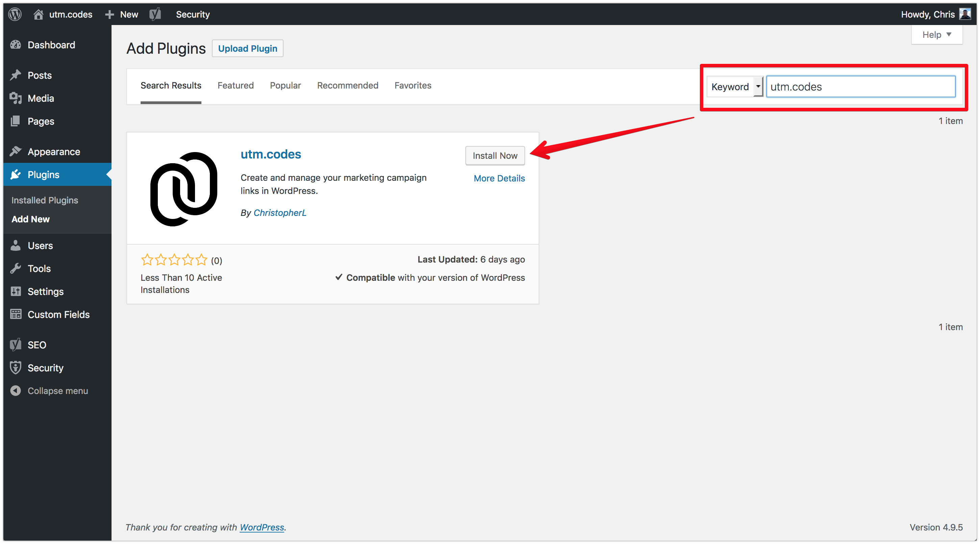
Task: Open More Details for utm.codes
Action: tap(499, 178)
